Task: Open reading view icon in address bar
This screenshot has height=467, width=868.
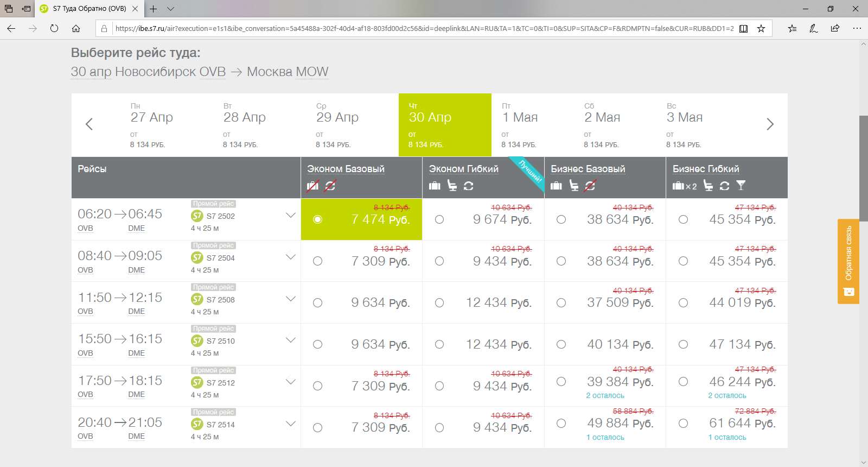Action: point(744,28)
